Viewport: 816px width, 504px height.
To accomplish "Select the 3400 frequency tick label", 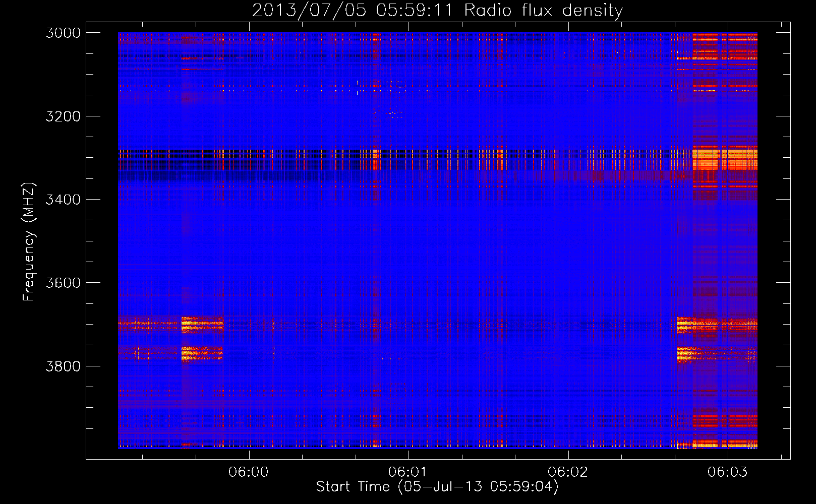I will click(x=63, y=200).
